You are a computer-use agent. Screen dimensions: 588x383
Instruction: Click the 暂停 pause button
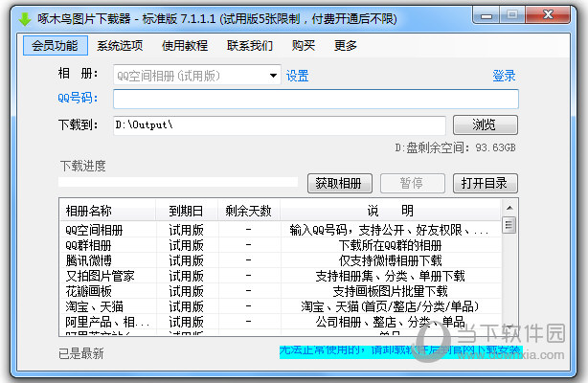(413, 183)
